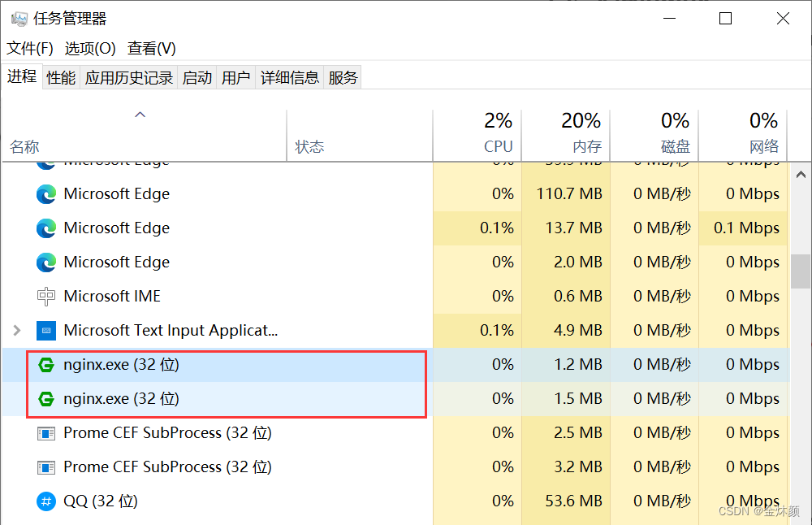Click the scrollbar up arrow
This screenshot has height=525, width=812.
pyautogui.click(x=801, y=175)
